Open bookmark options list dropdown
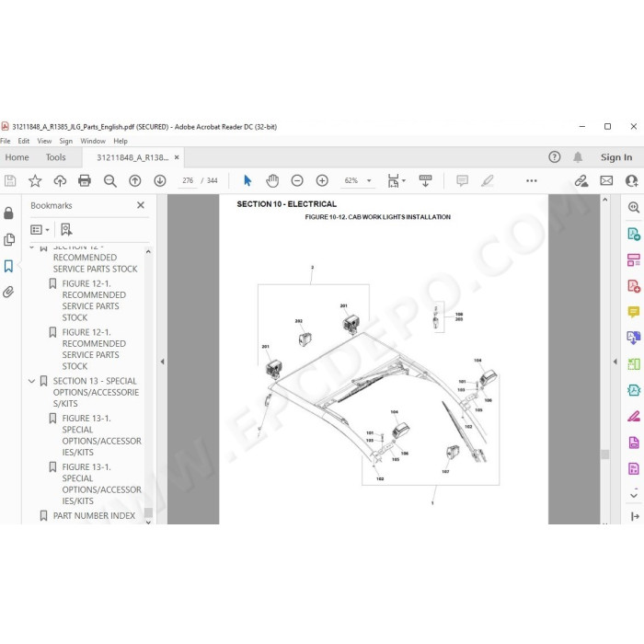This screenshot has height=644, width=644. coord(40,230)
